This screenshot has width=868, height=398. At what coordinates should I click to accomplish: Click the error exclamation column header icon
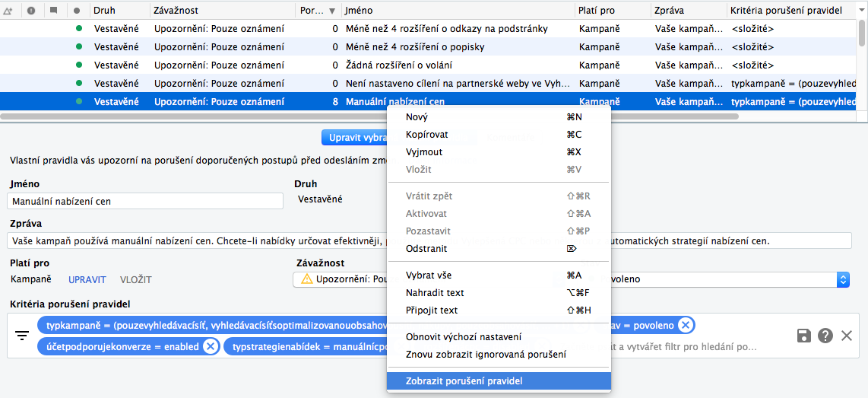click(x=31, y=10)
